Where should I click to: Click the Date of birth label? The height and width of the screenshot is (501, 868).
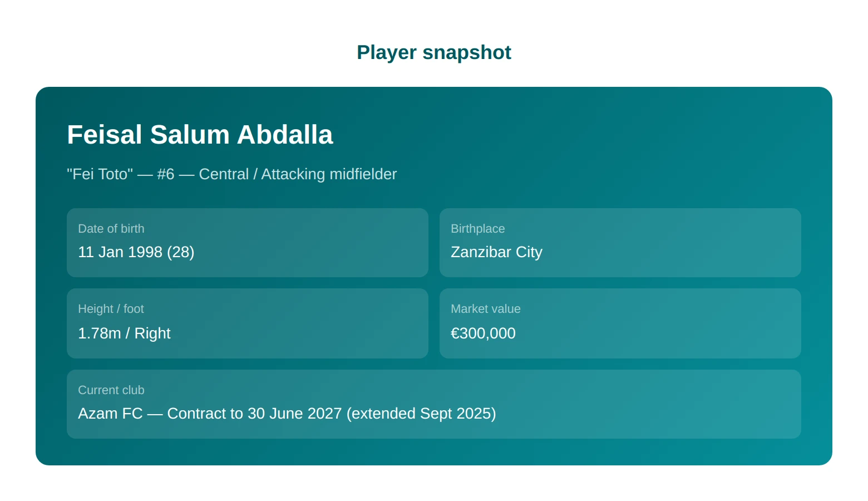coord(111,229)
